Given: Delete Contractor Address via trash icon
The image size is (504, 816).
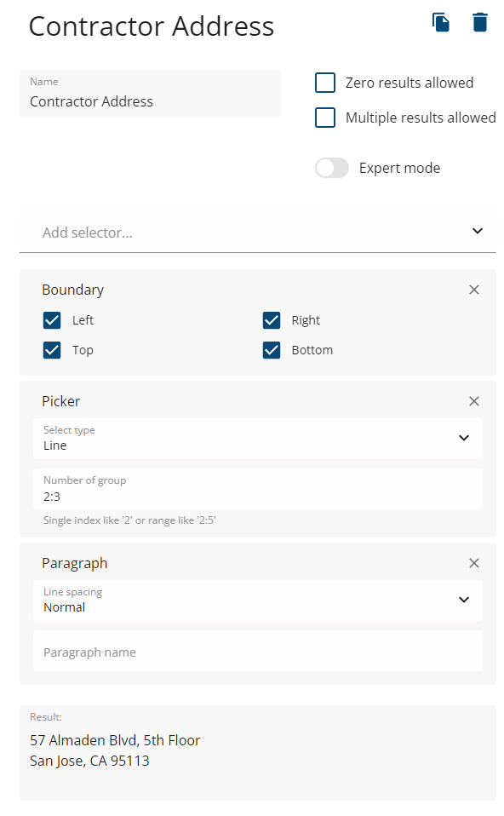Looking at the screenshot, I should [x=479, y=22].
